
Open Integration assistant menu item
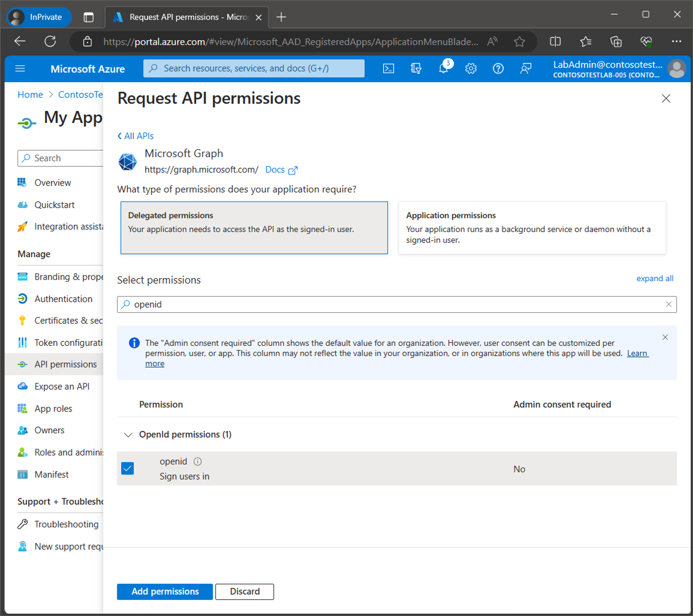pyautogui.click(x=60, y=227)
